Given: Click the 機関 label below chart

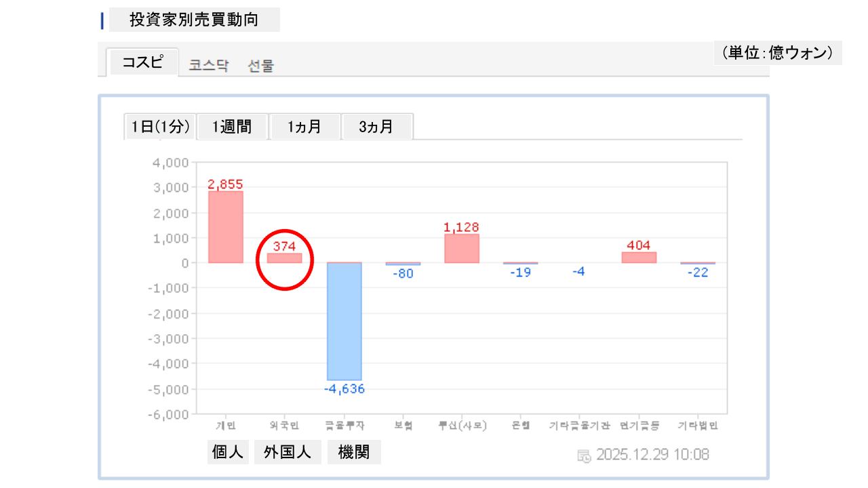Looking at the screenshot, I should (x=354, y=453).
